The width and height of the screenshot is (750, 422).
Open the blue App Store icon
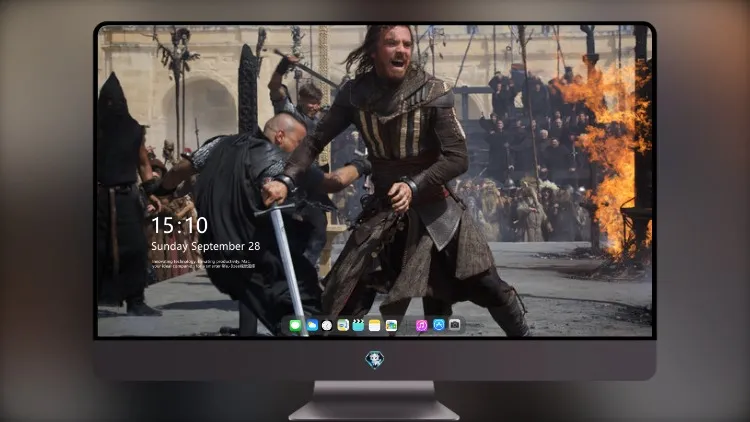(x=439, y=325)
